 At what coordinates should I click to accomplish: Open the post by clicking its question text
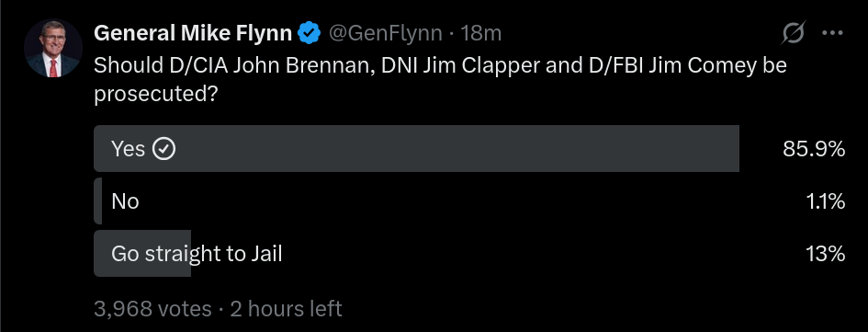440,80
